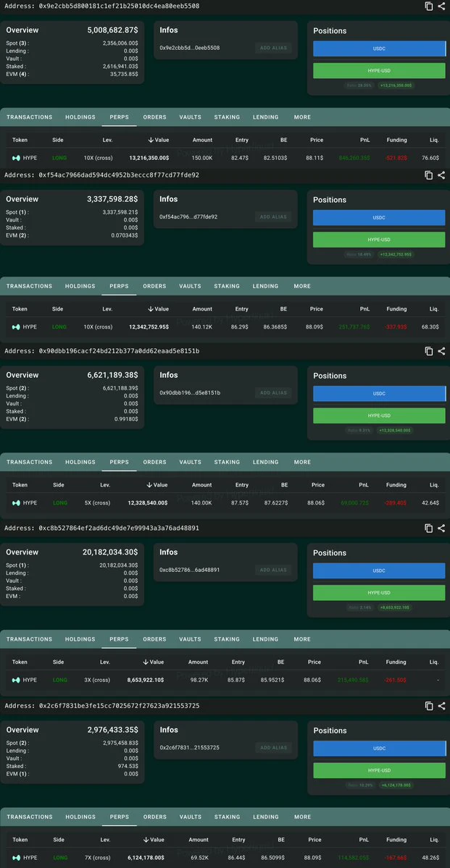Click HYPE-USD position bar for wallet 0x2c6f7831
This screenshot has height=868, width=450.
pyautogui.click(x=379, y=770)
